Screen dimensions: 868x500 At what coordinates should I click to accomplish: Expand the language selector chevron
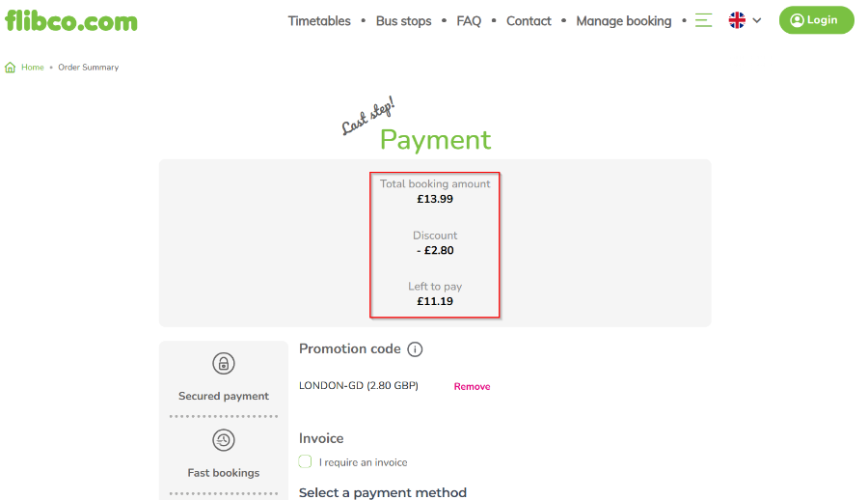tap(757, 20)
